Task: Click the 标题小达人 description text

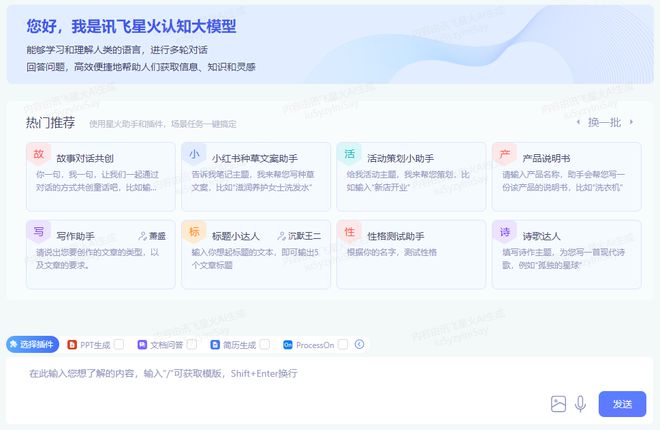Action: tap(255, 258)
